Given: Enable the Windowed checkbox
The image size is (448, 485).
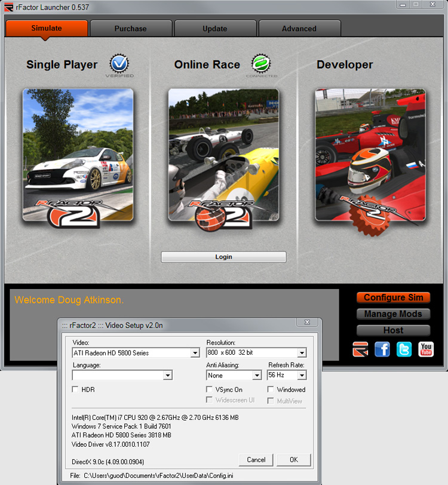Looking at the screenshot, I should 271,389.
